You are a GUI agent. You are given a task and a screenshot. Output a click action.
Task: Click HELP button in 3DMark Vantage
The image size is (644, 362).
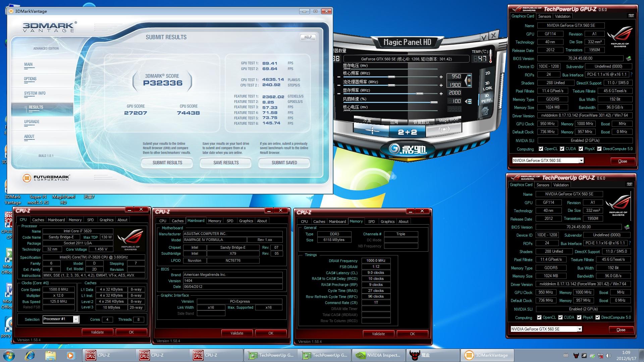click(308, 37)
